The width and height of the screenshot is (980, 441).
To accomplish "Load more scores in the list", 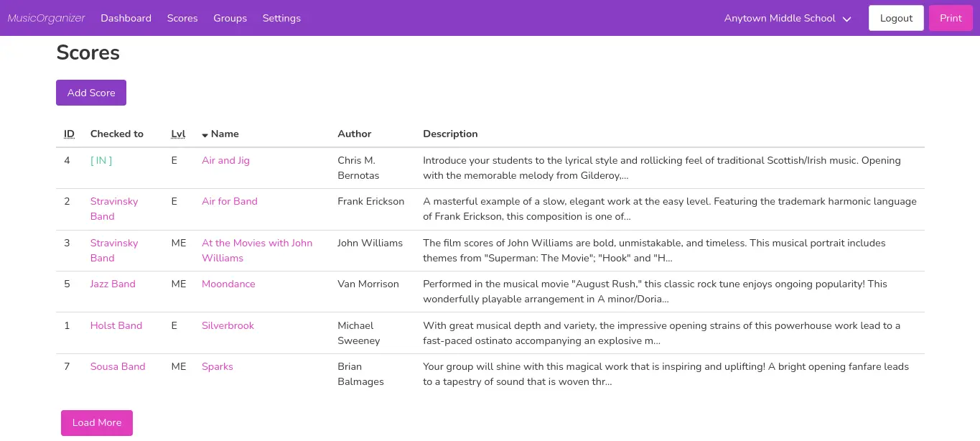I will [x=97, y=422].
